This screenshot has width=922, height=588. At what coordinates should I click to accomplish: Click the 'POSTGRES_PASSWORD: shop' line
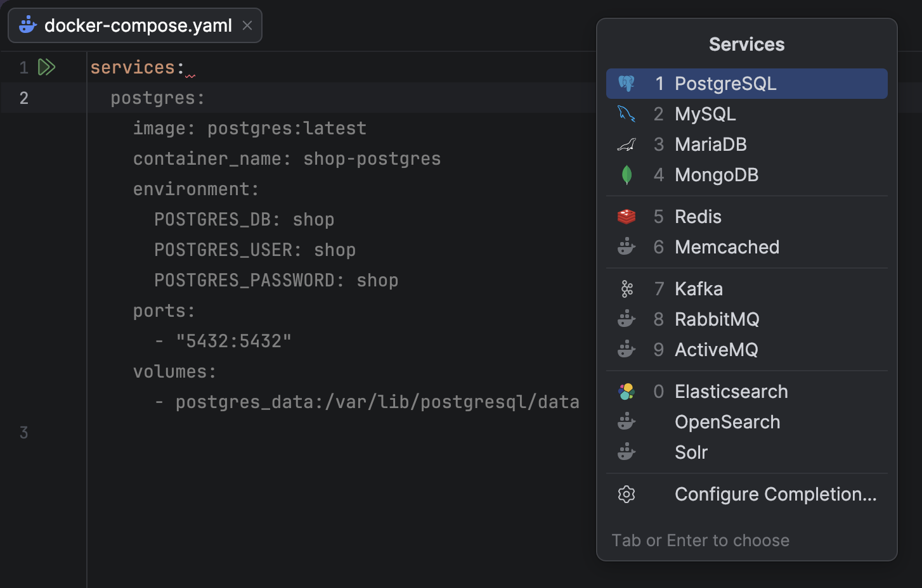[x=276, y=281]
